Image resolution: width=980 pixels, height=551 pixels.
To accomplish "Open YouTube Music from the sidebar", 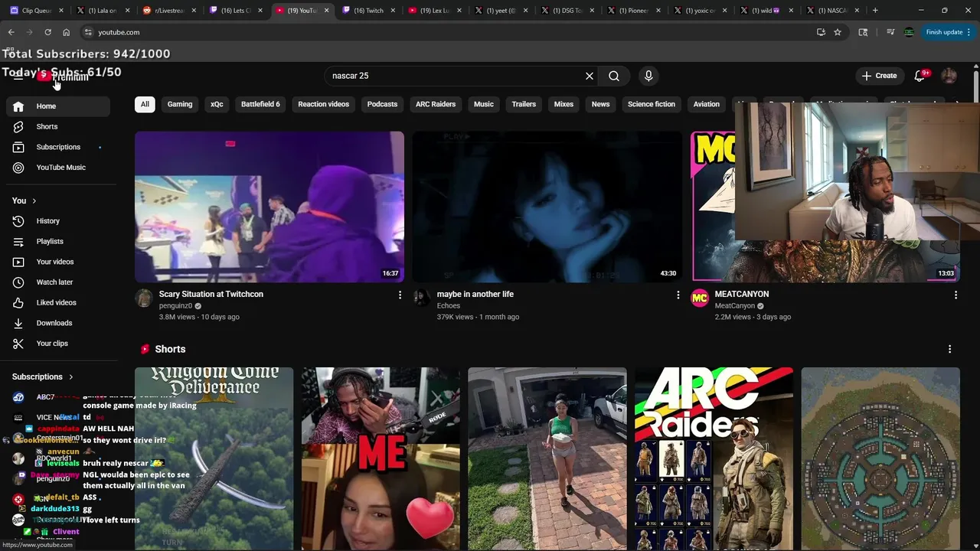I will pos(58,168).
